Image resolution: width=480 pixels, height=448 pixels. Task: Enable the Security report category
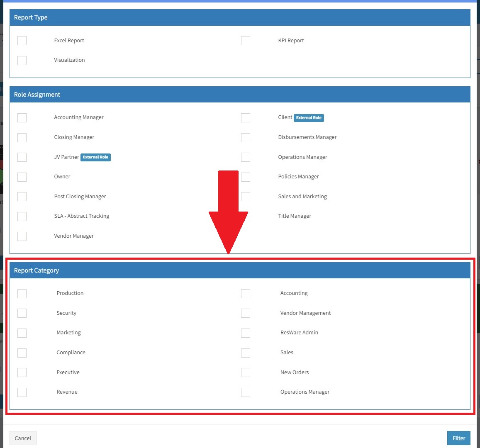[x=22, y=313]
